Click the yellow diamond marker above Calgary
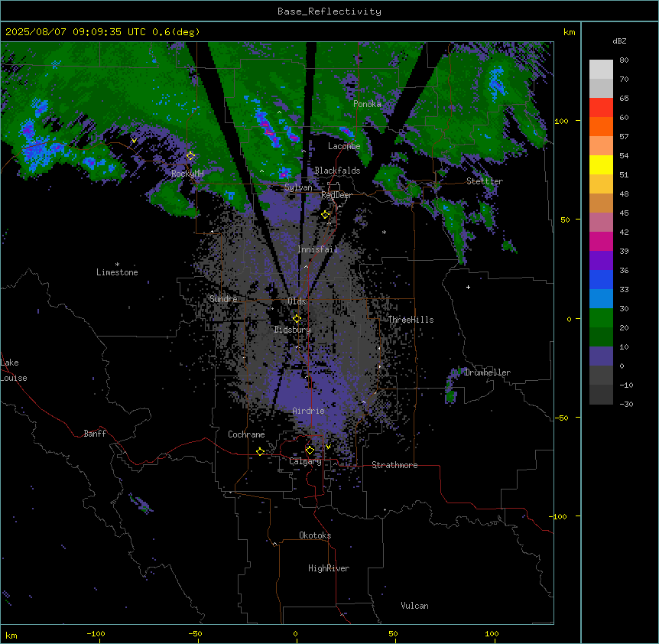This screenshot has height=644, width=659. (x=310, y=450)
